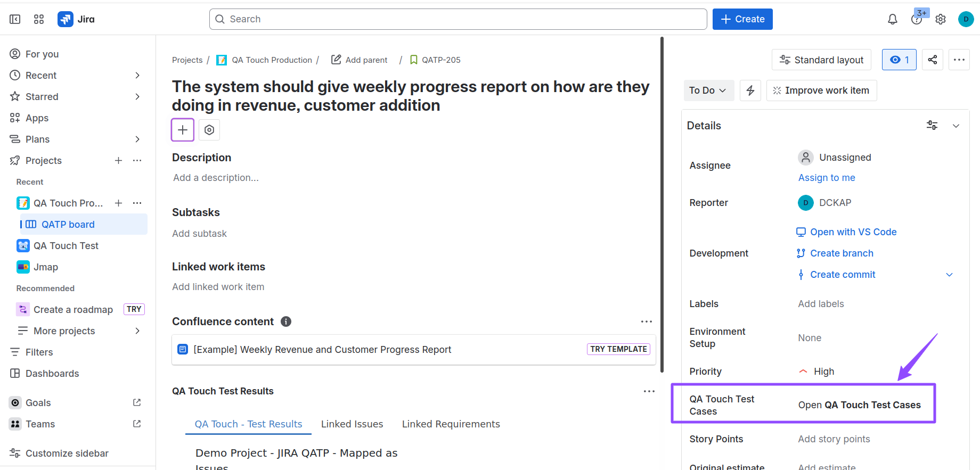This screenshot has height=470, width=980.
Task: Open the notifications bell
Action: click(x=893, y=19)
